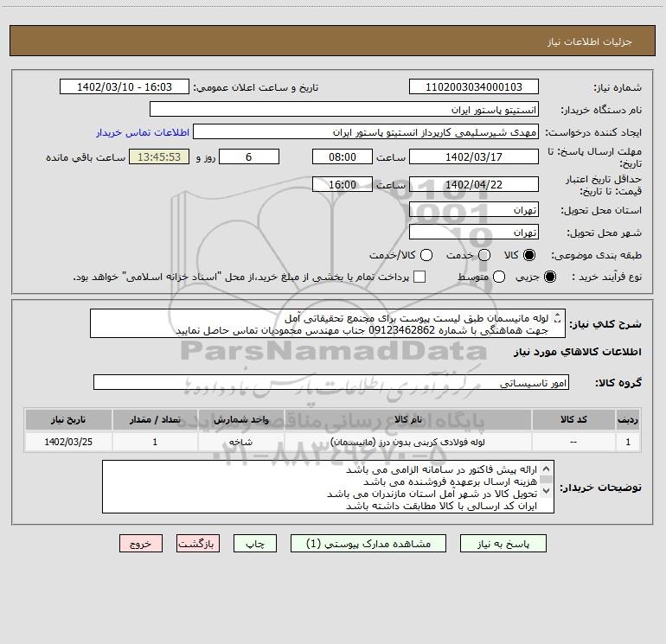The image size is (666, 644).
Task: Click the validity time field 16:00
Action: [343, 184]
